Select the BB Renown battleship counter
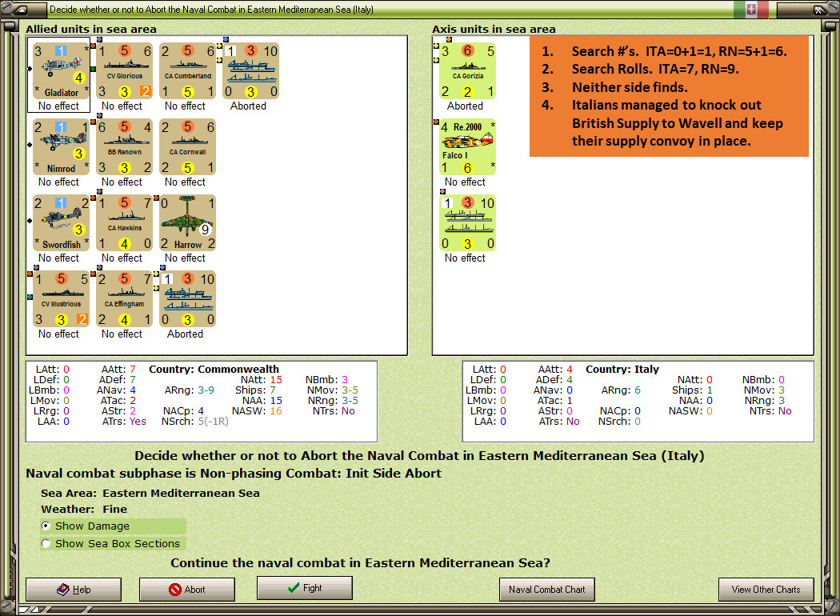 pyautogui.click(x=124, y=146)
